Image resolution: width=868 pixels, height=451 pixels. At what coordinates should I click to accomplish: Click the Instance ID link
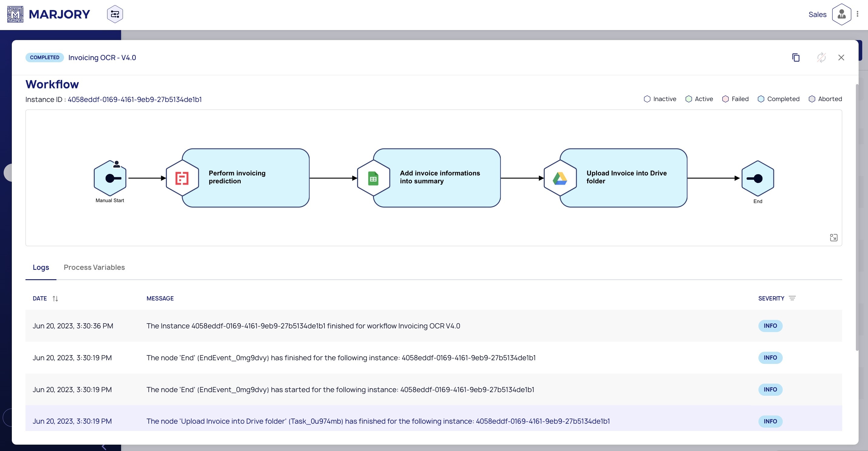(x=134, y=100)
